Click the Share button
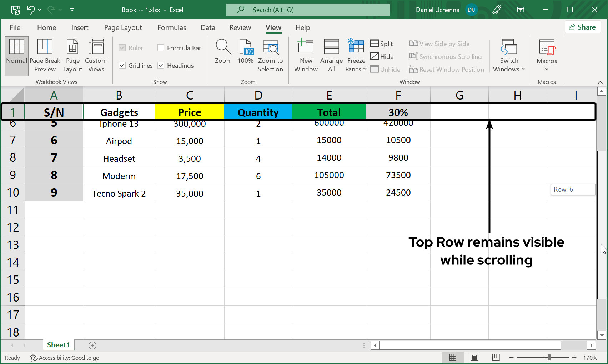 pyautogui.click(x=582, y=27)
